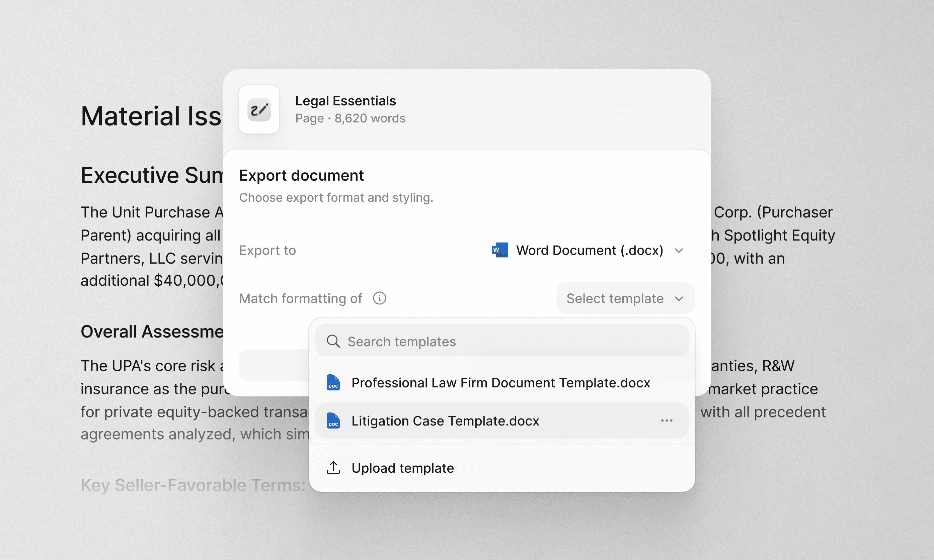Click the search magnifier icon

pos(333,341)
